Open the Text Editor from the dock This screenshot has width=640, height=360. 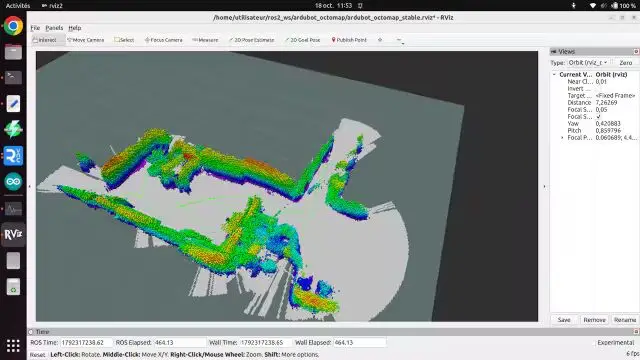point(13,103)
